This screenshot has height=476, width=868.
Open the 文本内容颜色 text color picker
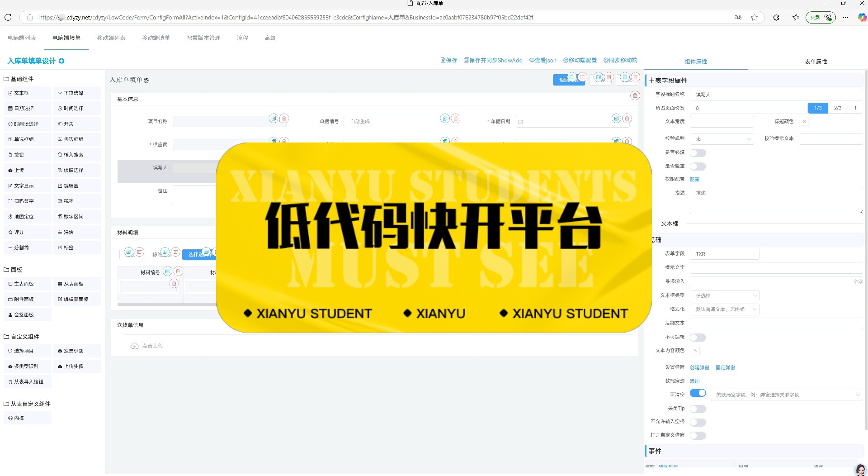(x=695, y=351)
